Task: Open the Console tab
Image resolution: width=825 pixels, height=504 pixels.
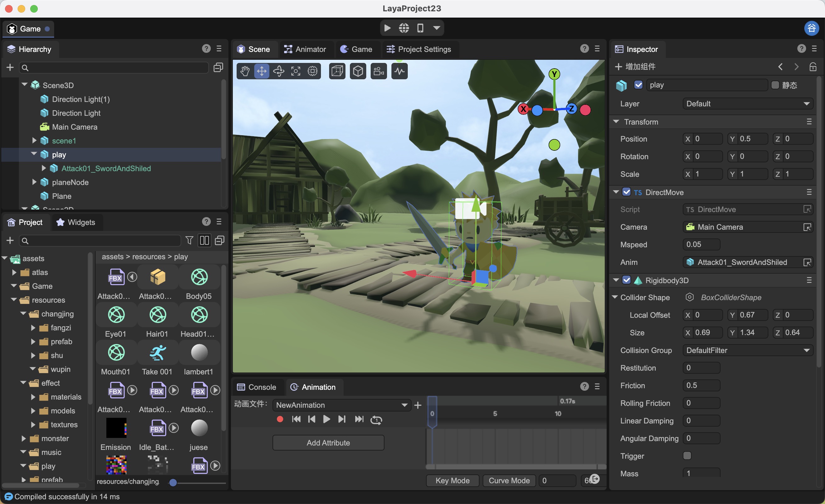Action: (x=257, y=387)
